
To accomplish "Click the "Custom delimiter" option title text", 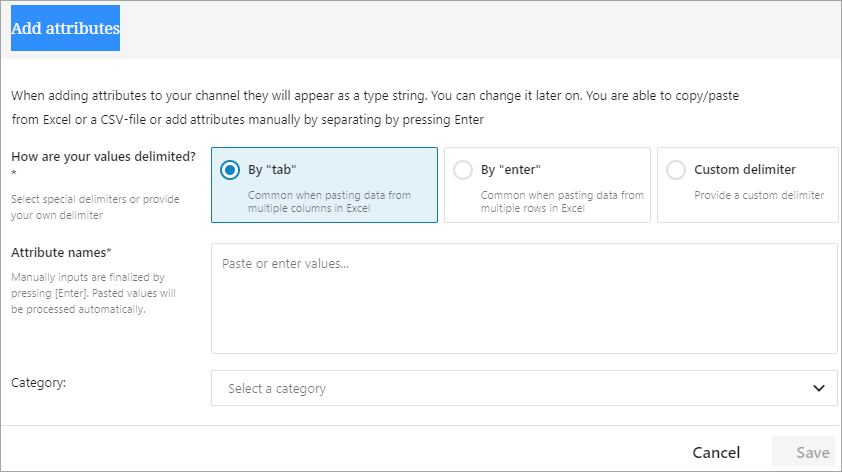I will (x=744, y=170).
